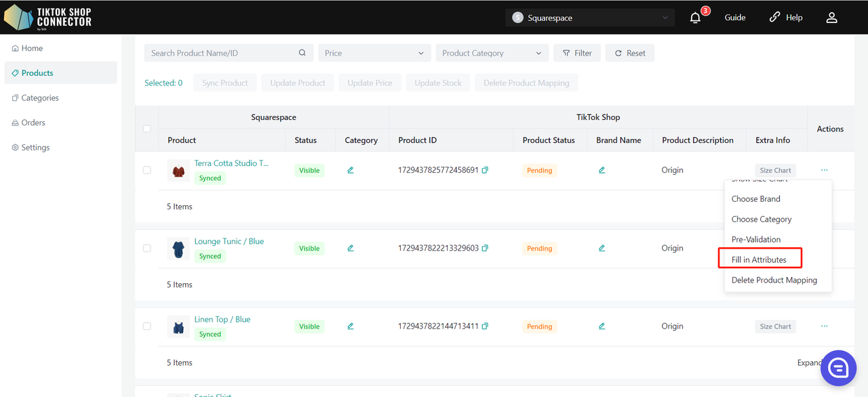Open Terra Cotta Studio product thumbnail
The width and height of the screenshot is (868, 397).
(178, 171)
